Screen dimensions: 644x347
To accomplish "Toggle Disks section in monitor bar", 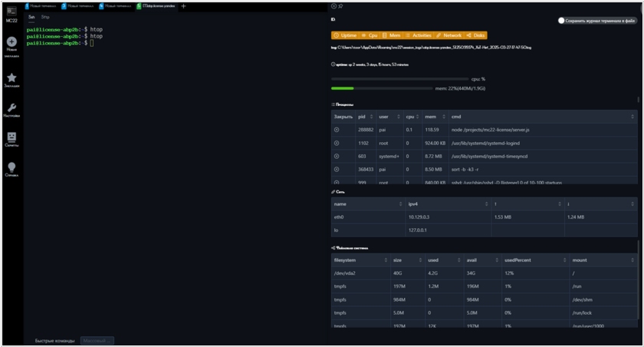I will point(475,35).
